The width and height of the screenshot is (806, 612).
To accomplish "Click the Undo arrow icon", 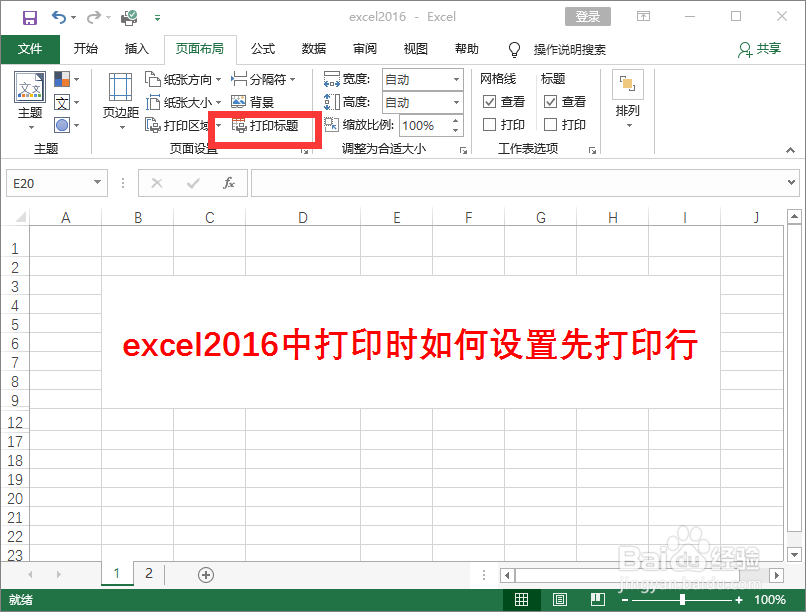I will pos(59,17).
